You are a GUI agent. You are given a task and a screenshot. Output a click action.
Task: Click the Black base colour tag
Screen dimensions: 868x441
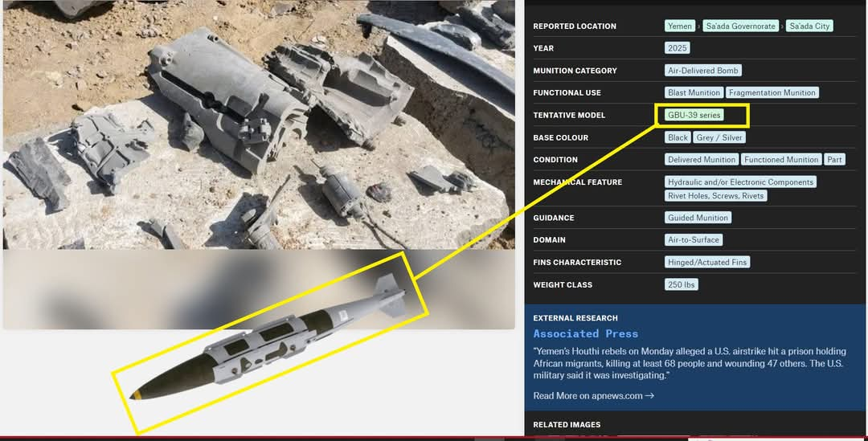pyautogui.click(x=678, y=137)
